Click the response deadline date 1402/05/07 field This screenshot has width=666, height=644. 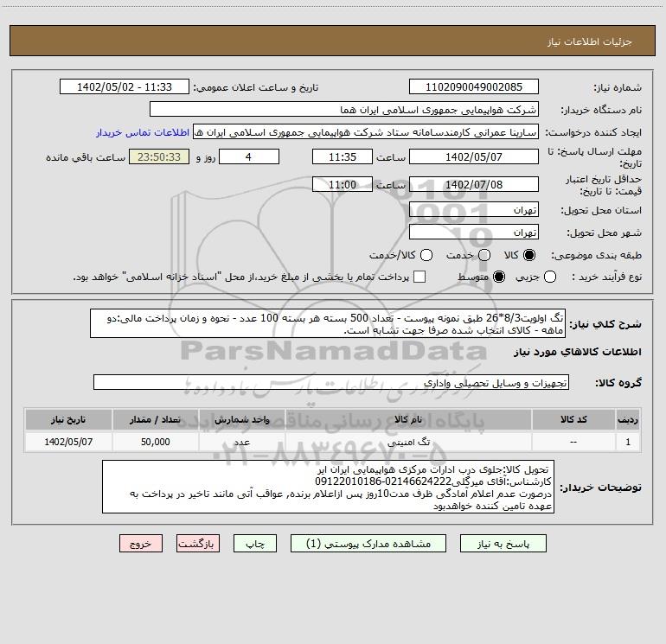point(474,156)
